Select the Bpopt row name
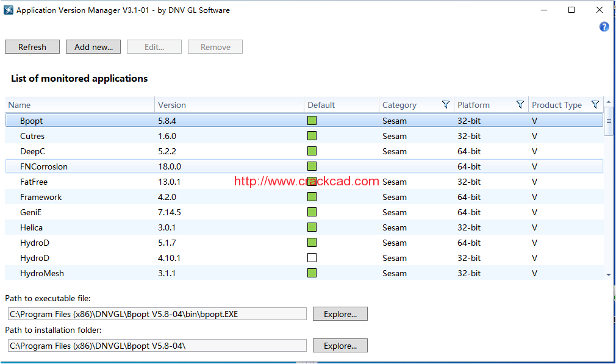 [32, 121]
